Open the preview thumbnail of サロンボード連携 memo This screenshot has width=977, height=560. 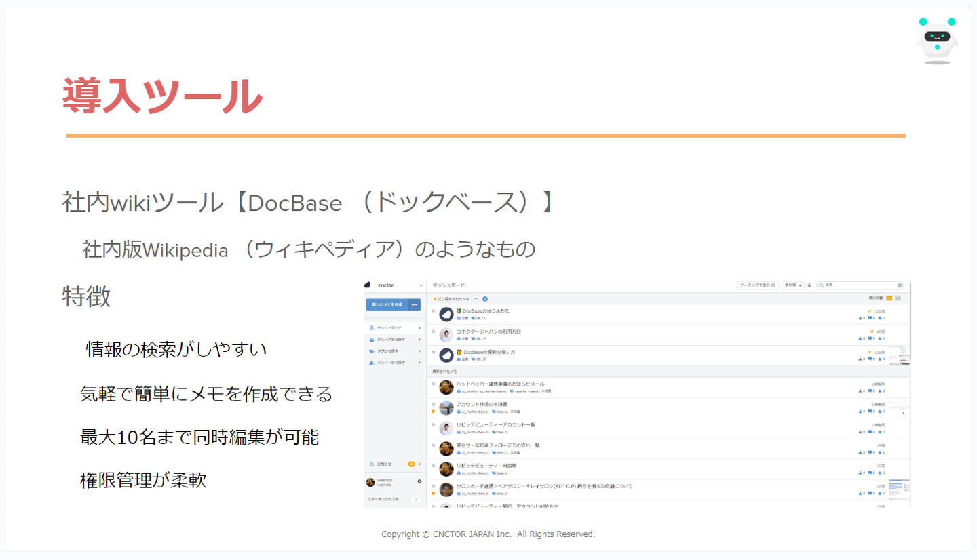pos(899,489)
